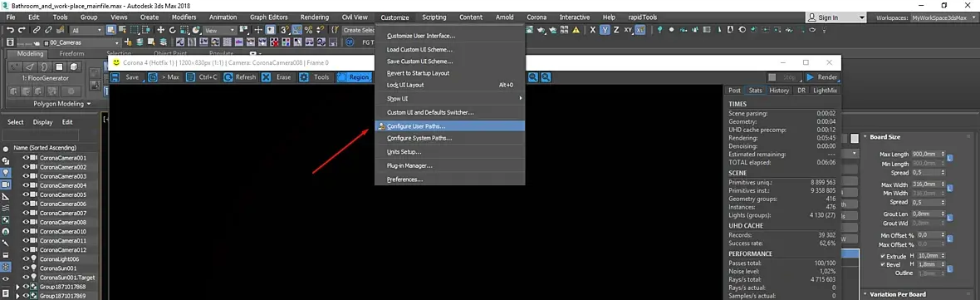Toggle visibility eye of CoronaCamera008
Screen dimensions: 980x300
click(27, 223)
